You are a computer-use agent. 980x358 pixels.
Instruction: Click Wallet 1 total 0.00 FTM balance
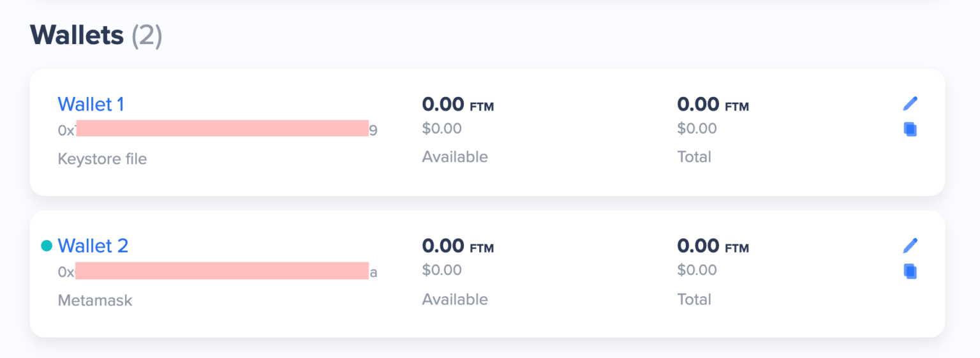click(x=713, y=104)
